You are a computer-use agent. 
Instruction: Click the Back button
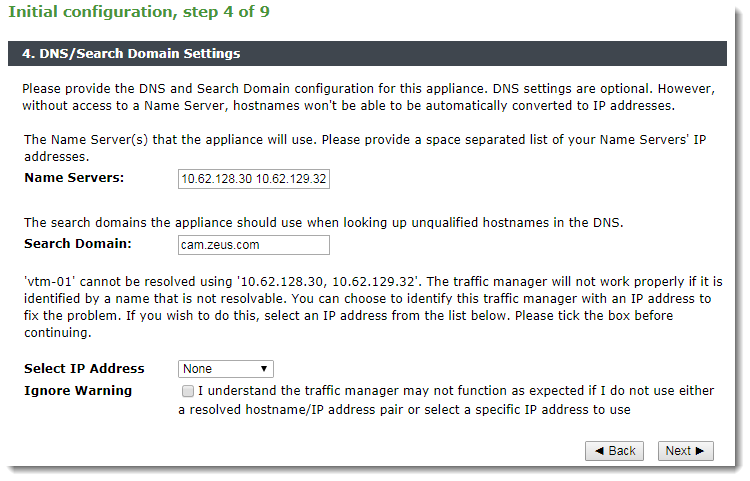614,451
